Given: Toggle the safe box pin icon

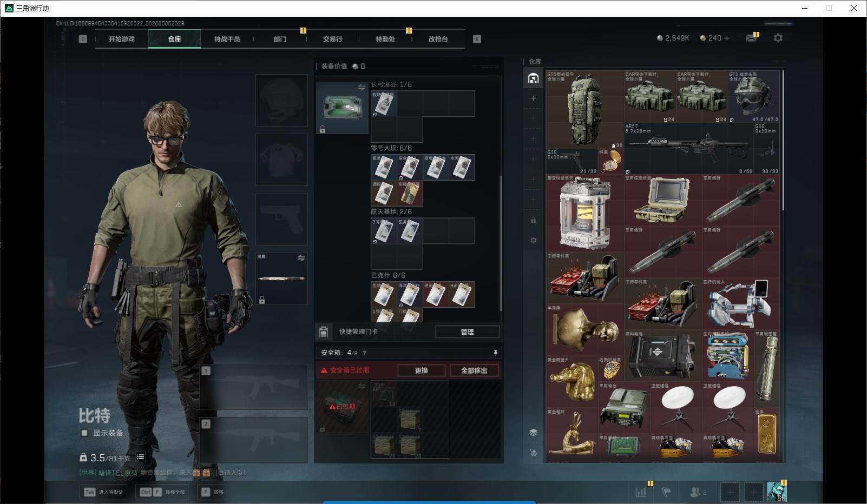Looking at the screenshot, I should [495, 353].
